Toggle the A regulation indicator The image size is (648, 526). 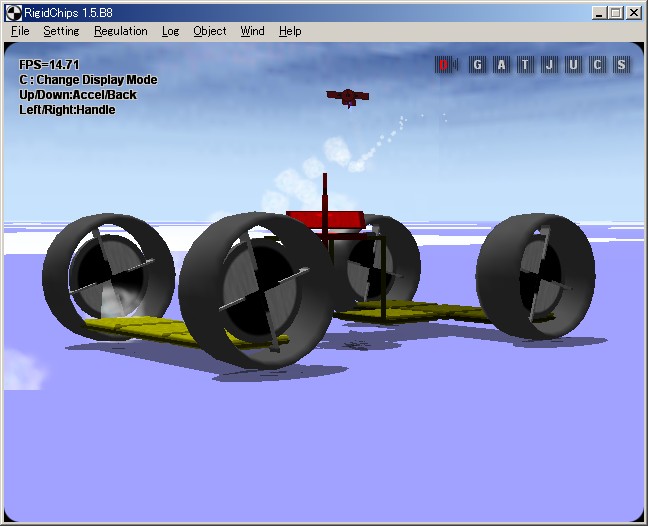pyautogui.click(x=501, y=65)
